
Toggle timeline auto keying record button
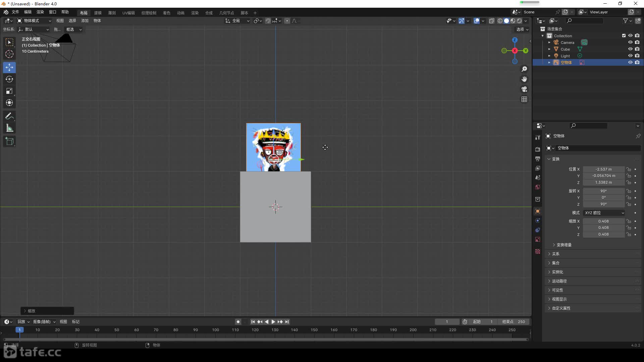pos(238,322)
